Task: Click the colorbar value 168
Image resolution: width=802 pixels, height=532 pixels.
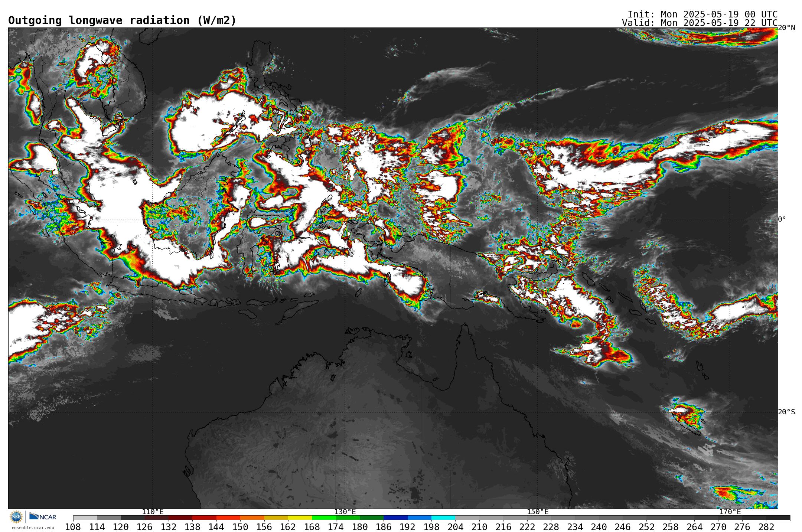Action: 312,527
